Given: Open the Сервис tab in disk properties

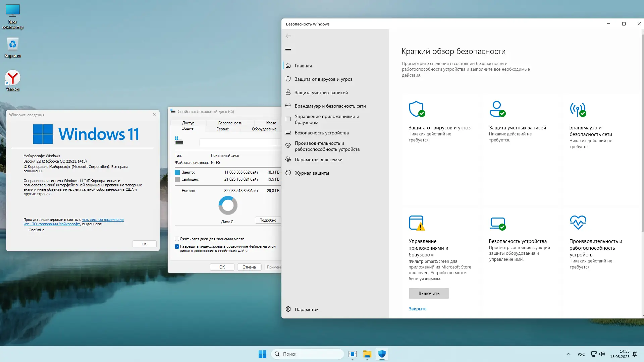Looking at the screenshot, I should click(x=222, y=129).
